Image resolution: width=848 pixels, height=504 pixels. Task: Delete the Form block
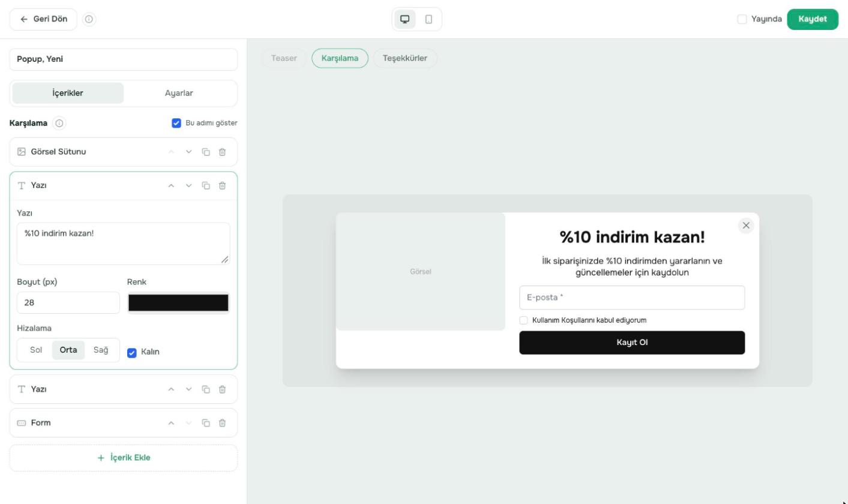click(x=222, y=423)
